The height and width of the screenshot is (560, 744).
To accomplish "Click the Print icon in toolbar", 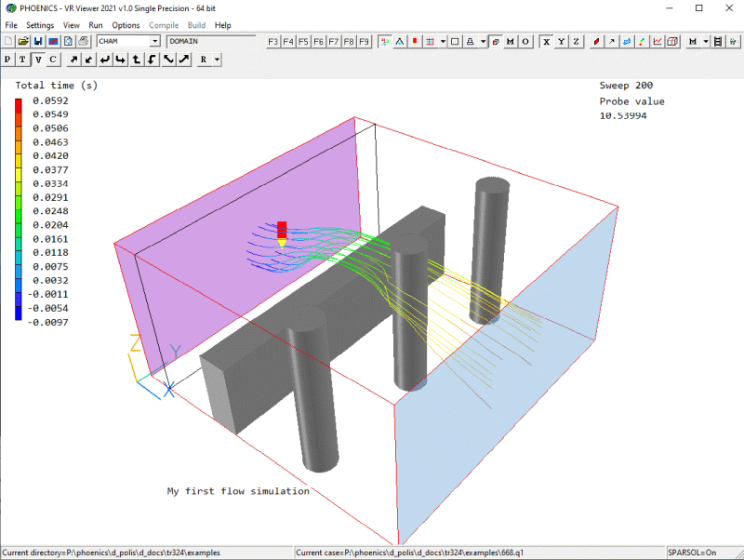I will coord(83,42).
